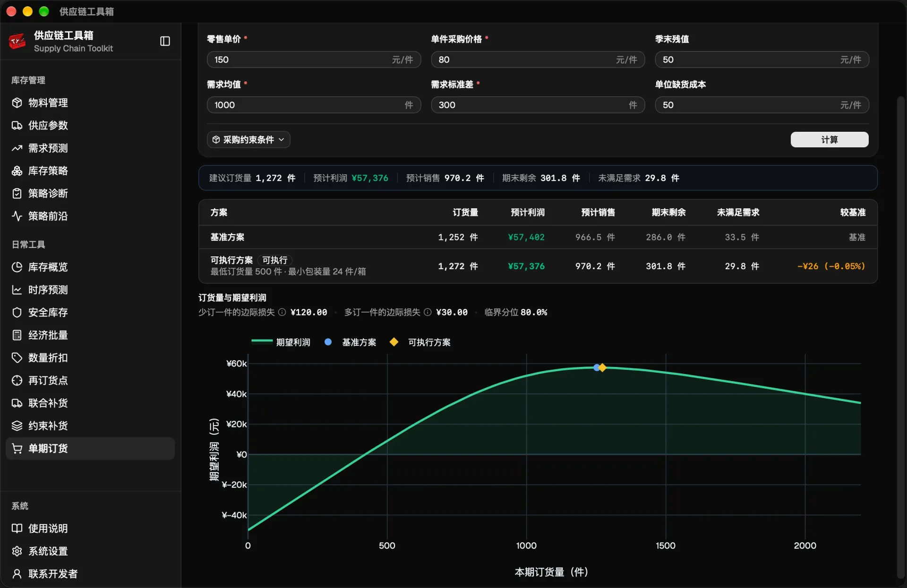Click the 需求均值 input field
The image size is (907, 588).
point(314,105)
